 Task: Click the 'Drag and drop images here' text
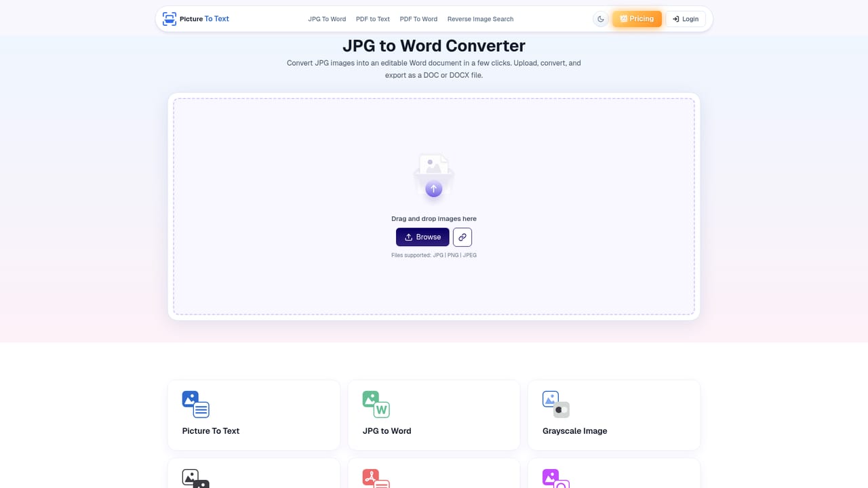coord(434,219)
